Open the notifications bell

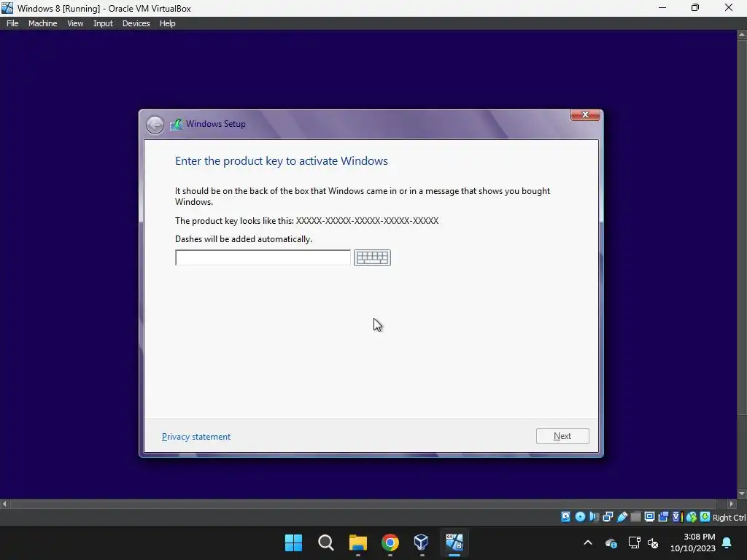pos(727,542)
